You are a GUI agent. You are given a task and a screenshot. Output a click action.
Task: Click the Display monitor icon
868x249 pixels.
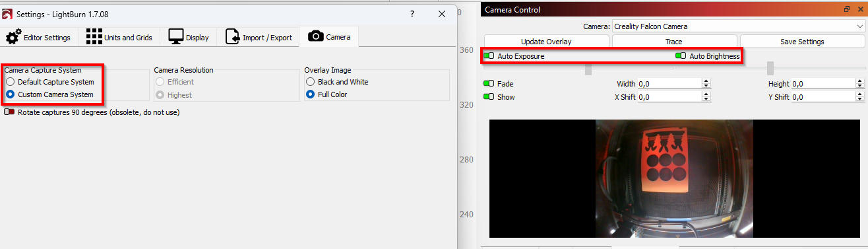pyautogui.click(x=175, y=36)
